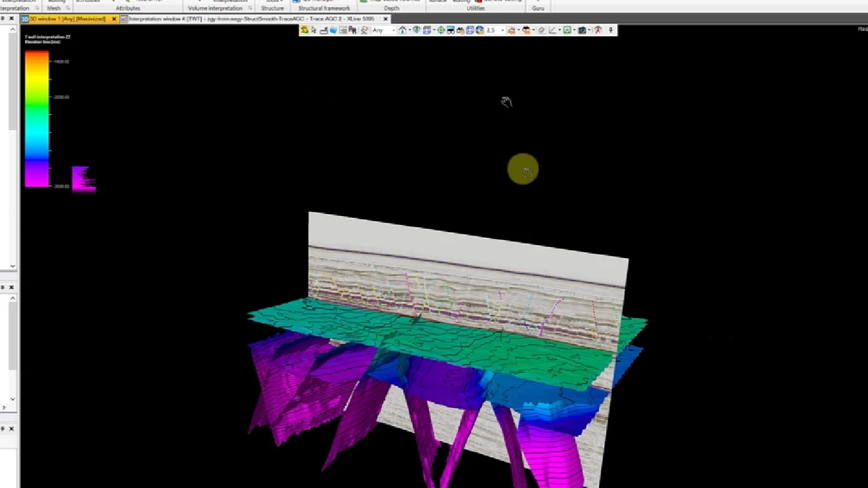The width and height of the screenshot is (868, 488).
Task: Open the Any domain dropdown
Action: coord(384,30)
